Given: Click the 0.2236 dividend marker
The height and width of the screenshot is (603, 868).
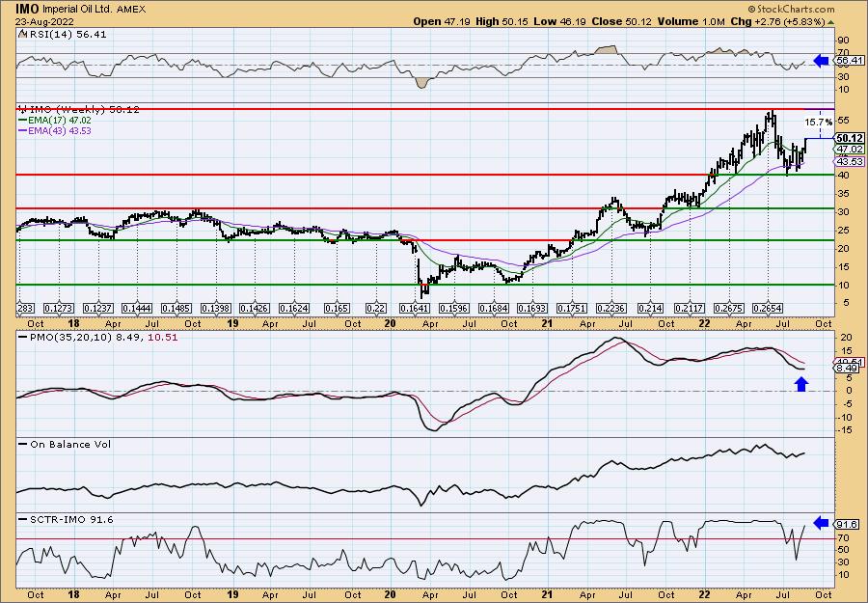Looking at the screenshot, I should 611,308.
